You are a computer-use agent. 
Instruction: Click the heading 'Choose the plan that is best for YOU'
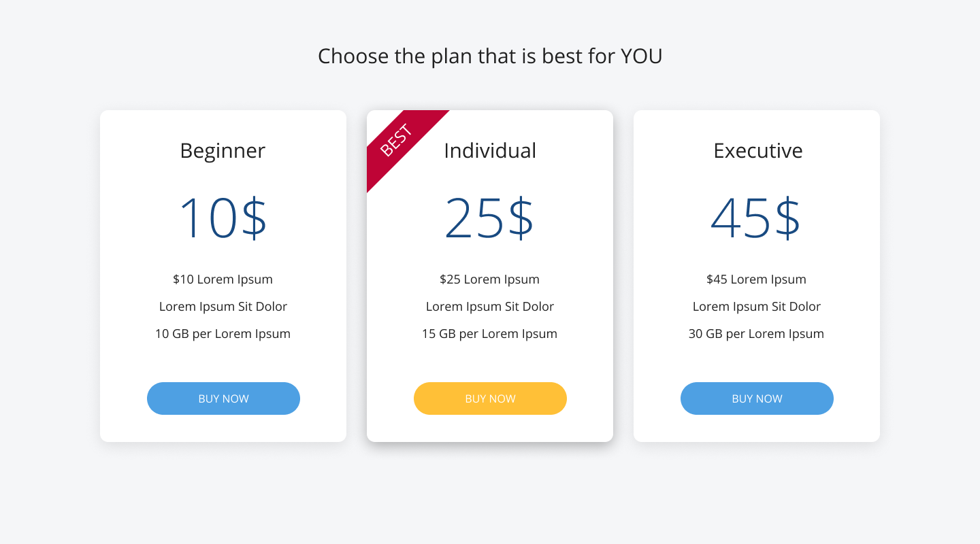click(490, 56)
